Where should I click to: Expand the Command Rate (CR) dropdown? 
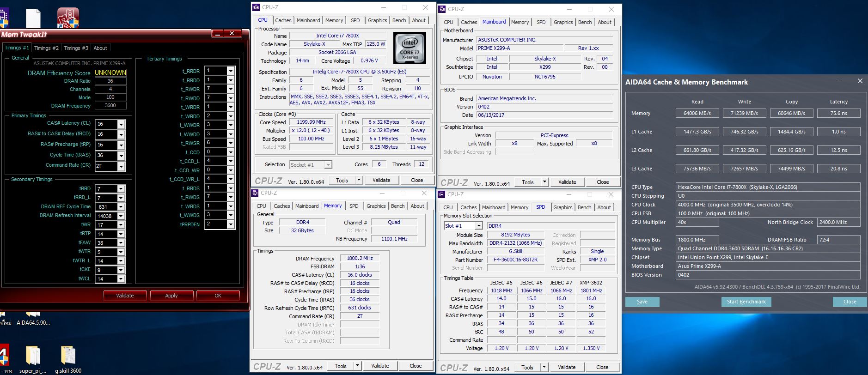[x=121, y=166]
